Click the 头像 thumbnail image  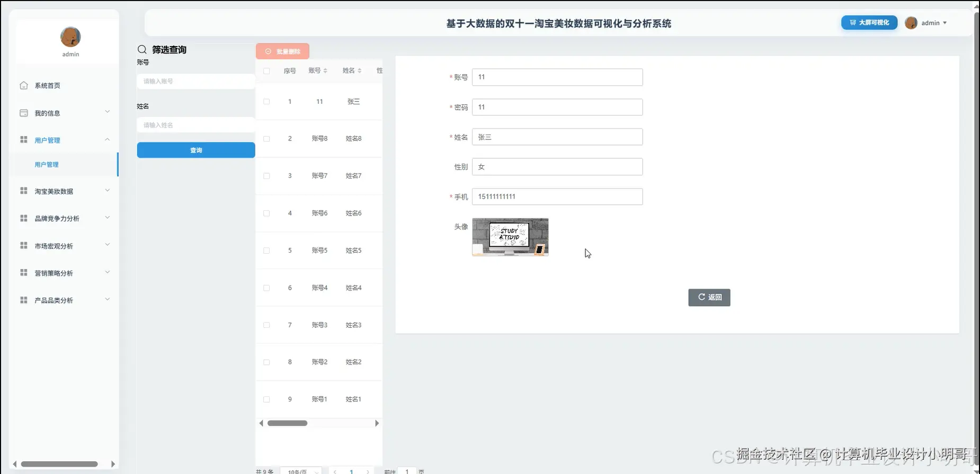click(510, 237)
